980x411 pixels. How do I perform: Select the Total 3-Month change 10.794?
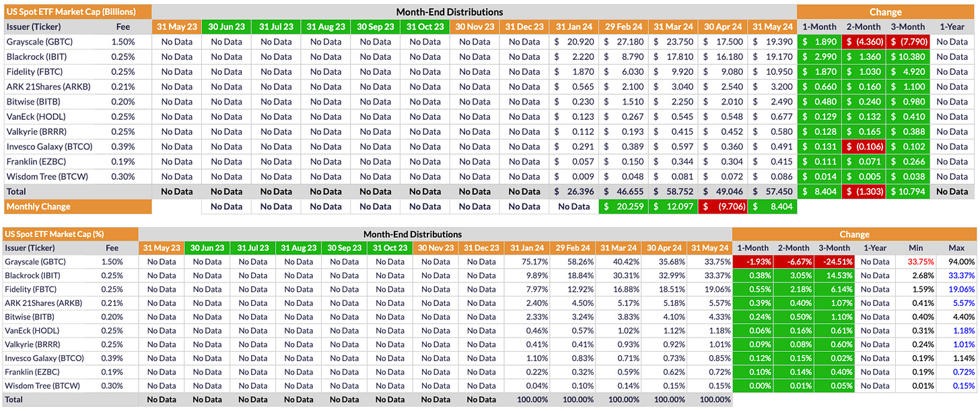point(908,191)
